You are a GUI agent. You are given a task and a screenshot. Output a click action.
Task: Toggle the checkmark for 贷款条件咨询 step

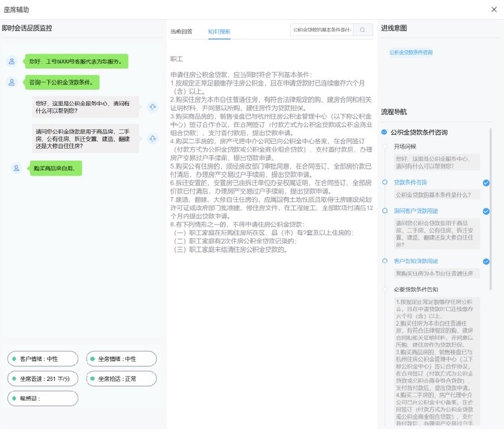486,182
